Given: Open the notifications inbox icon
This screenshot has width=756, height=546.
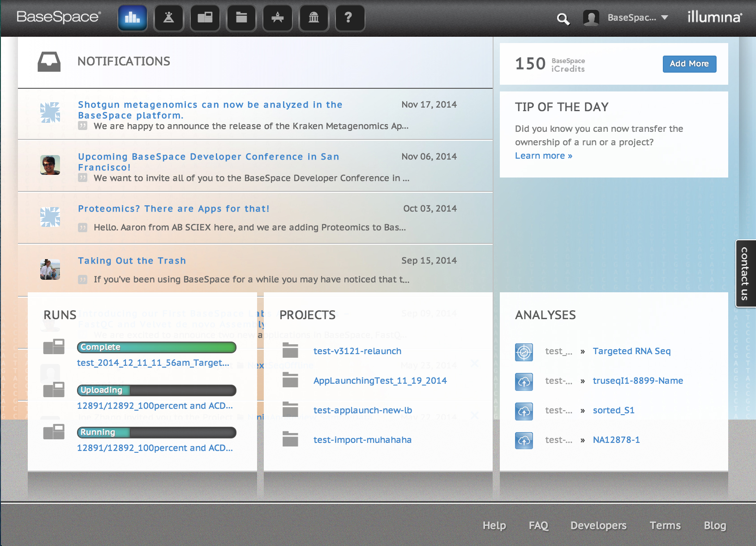Looking at the screenshot, I should (49, 62).
